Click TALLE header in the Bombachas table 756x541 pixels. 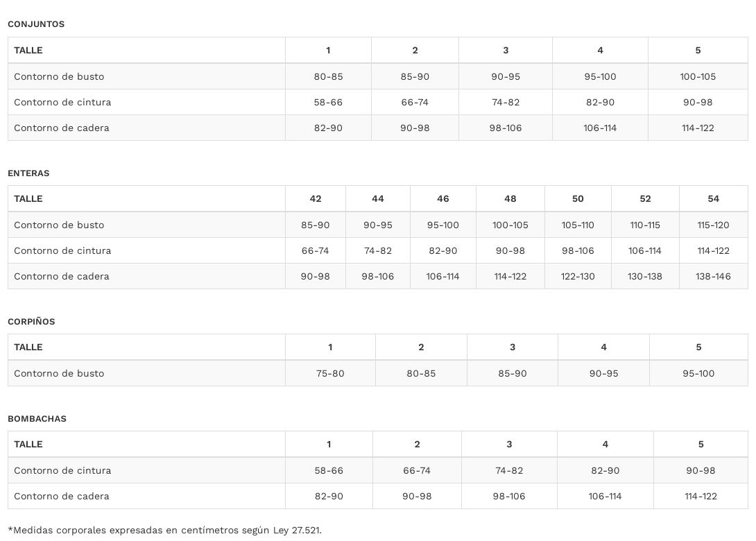(x=28, y=445)
